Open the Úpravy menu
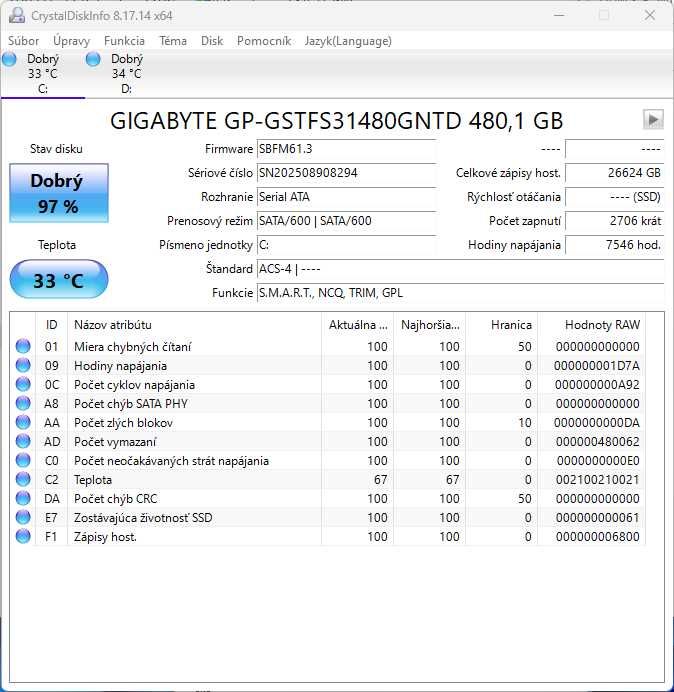Screen dimensions: 674x692 tap(71, 41)
